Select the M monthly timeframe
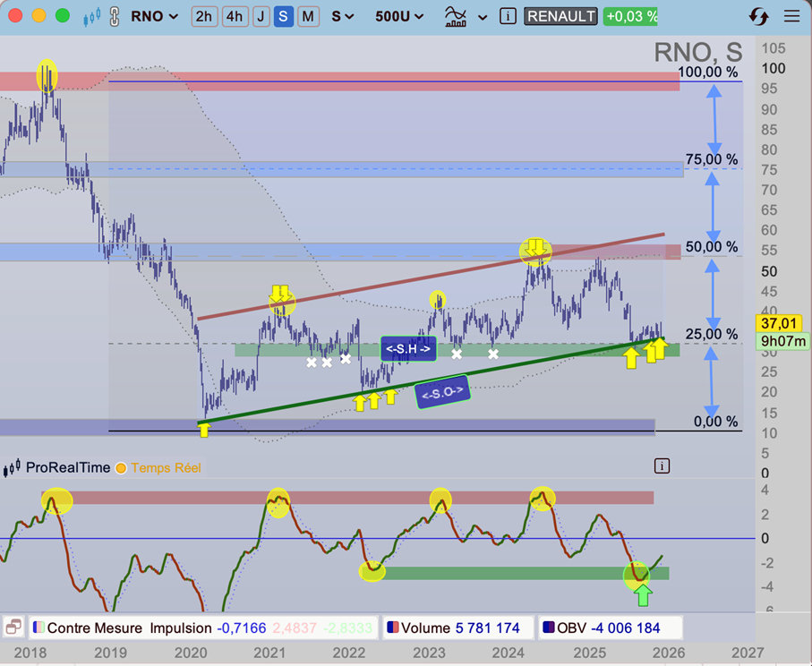 307,16
